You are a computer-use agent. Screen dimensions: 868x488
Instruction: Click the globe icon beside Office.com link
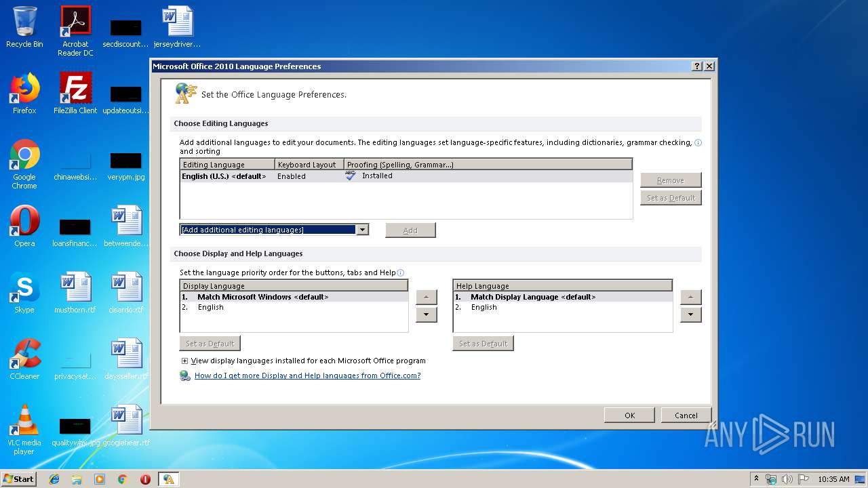coord(185,375)
